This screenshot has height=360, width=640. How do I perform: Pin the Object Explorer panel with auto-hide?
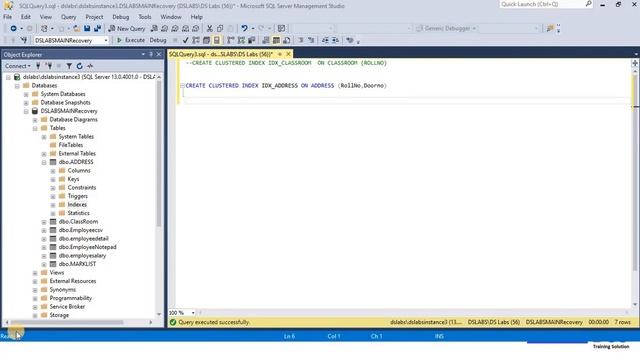pos(151,54)
